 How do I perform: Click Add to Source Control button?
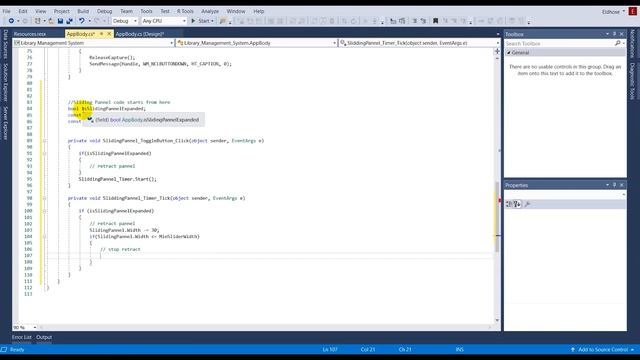click(x=603, y=349)
